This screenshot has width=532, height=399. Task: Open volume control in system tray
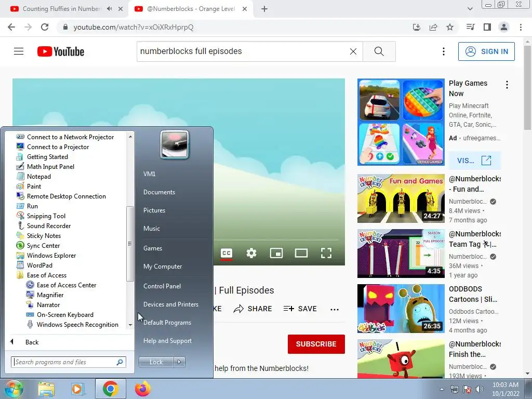479,389
